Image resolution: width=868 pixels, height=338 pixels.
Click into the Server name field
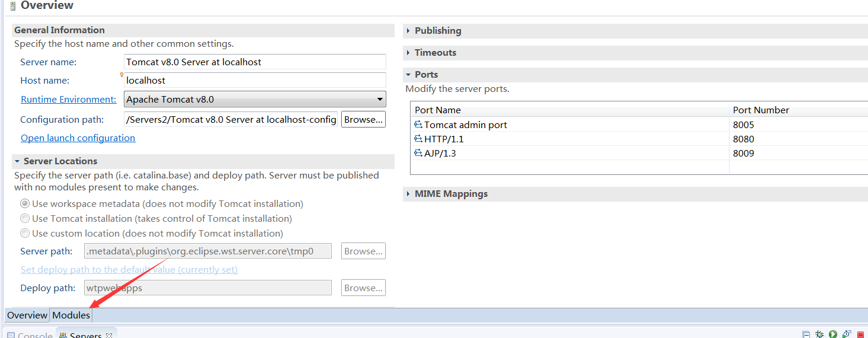(x=255, y=62)
